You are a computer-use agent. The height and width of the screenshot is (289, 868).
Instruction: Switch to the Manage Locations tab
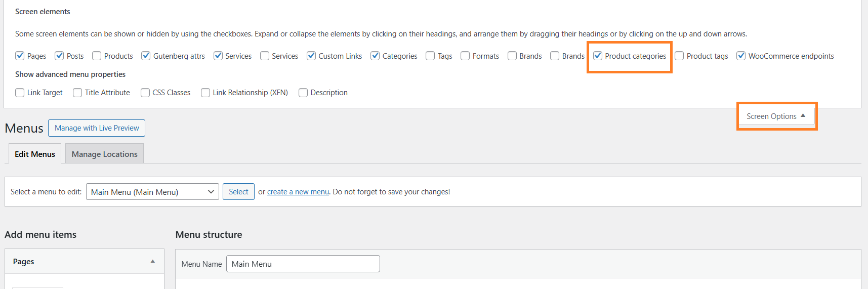pyautogui.click(x=104, y=154)
